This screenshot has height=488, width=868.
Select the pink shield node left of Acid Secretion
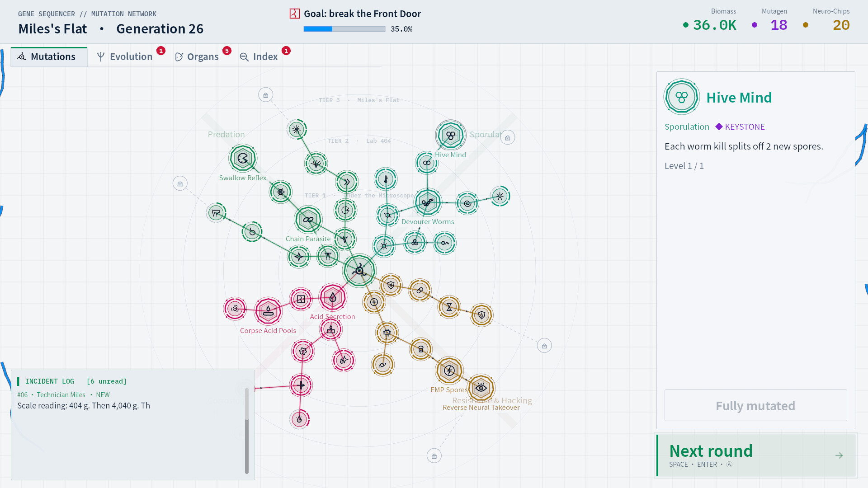pyautogui.click(x=301, y=299)
